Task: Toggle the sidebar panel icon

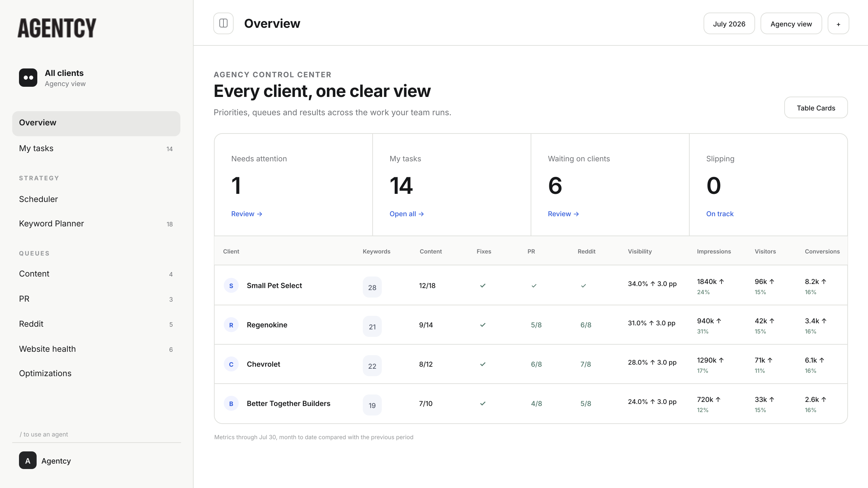Action: (x=223, y=23)
